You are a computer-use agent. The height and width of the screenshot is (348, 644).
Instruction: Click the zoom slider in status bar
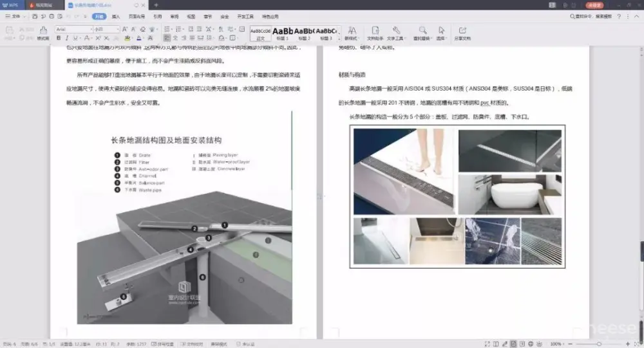(599, 344)
